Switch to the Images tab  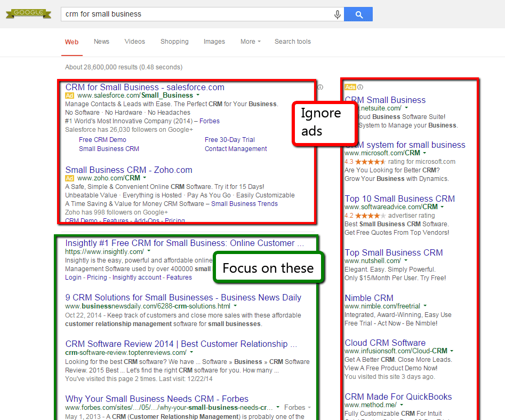[214, 42]
